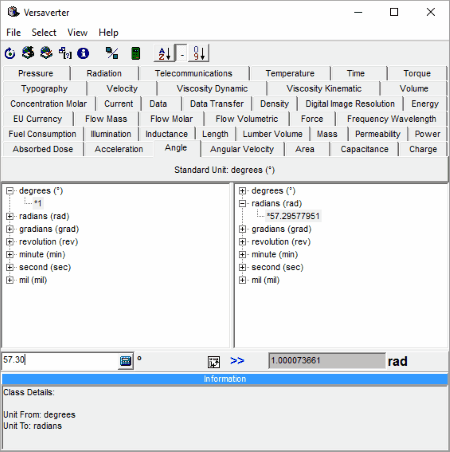Click the result field showing 1.000073661

click(x=327, y=361)
